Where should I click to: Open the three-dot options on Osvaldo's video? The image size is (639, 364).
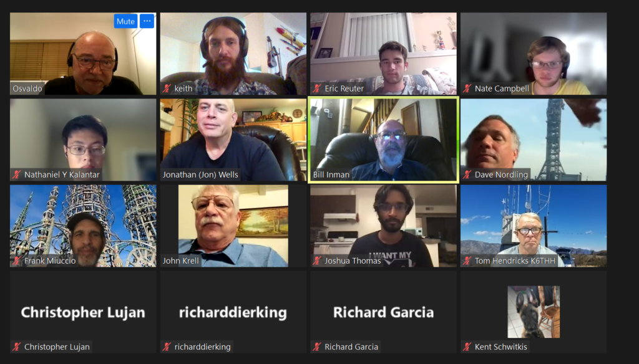click(x=147, y=22)
